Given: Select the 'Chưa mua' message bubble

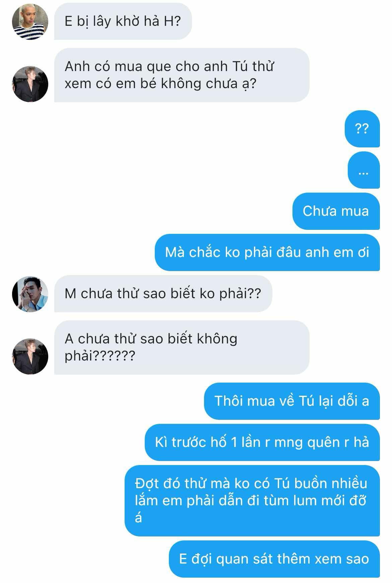Looking at the screenshot, I should (x=336, y=211).
